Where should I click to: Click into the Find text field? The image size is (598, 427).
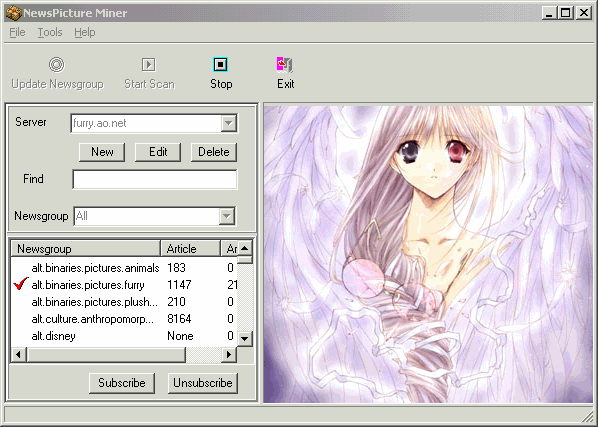pyautogui.click(x=155, y=180)
